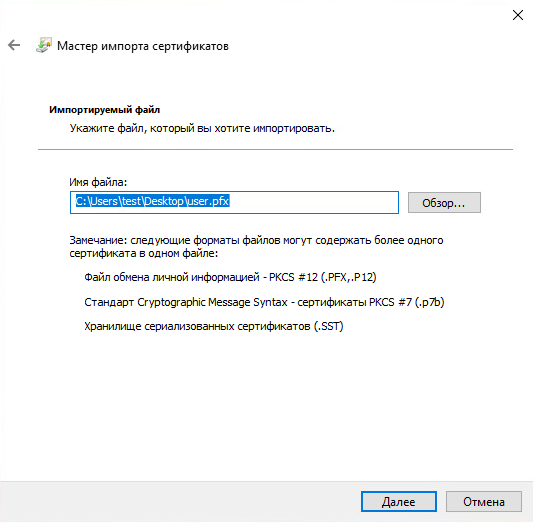534x523 pixels.
Task: Click the PKCS #7 (.p7b) format line
Action: click(x=264, y=302)
